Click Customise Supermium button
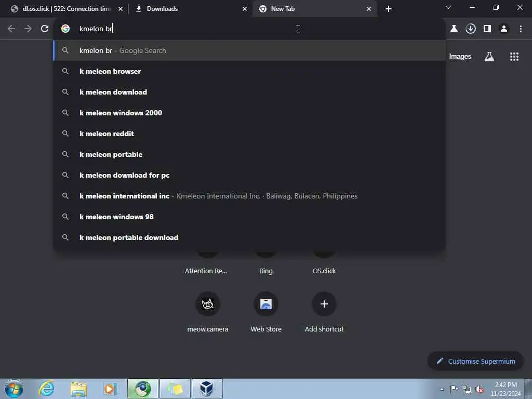Viewport: 532px width, 399px height. (476, 362)
